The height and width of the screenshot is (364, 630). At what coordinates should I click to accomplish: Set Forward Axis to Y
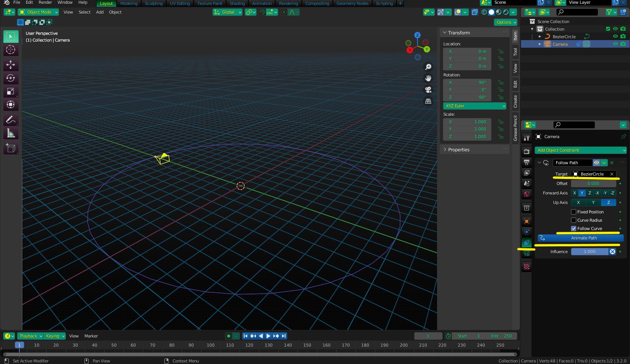pyautogui.click(x=582, y=193)
